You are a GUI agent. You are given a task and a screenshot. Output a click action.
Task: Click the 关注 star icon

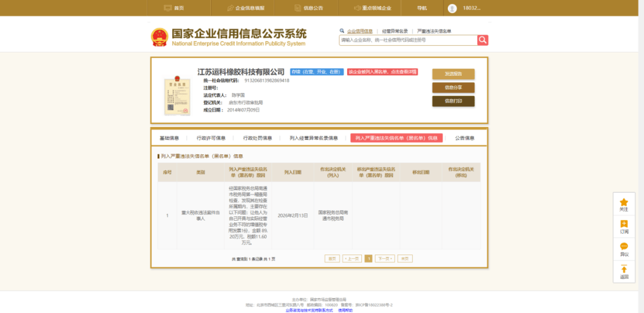624,203
